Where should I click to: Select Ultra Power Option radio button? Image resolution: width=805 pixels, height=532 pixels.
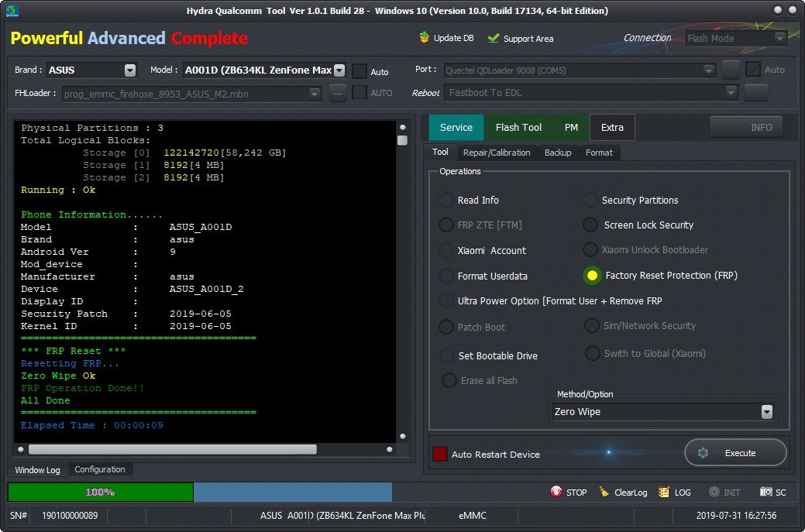tap(446, 300)
